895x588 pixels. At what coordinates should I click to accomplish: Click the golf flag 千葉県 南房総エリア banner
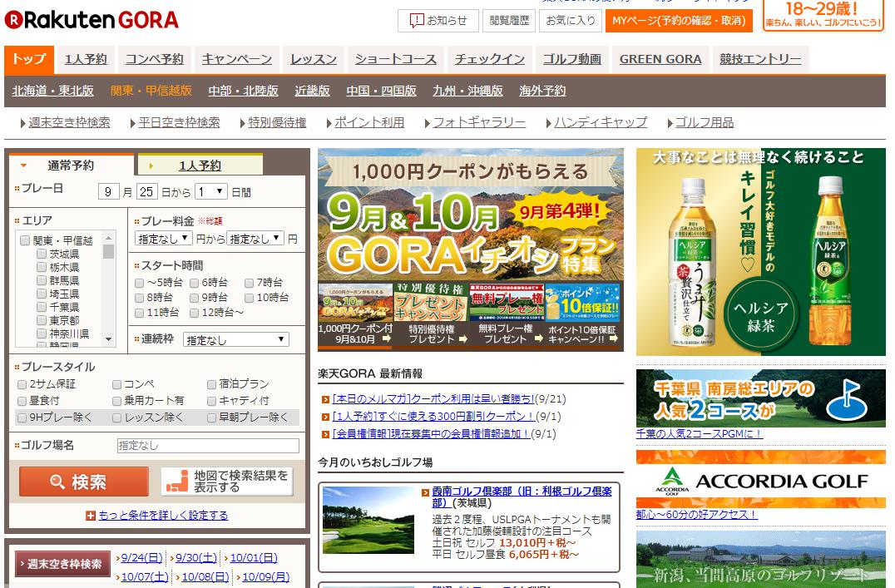tap(761, 398)
